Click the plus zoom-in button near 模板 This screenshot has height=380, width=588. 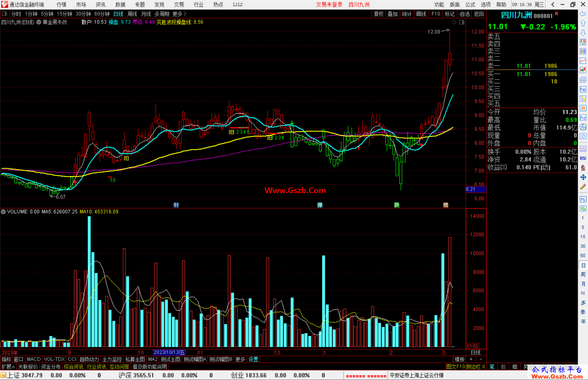471,359
